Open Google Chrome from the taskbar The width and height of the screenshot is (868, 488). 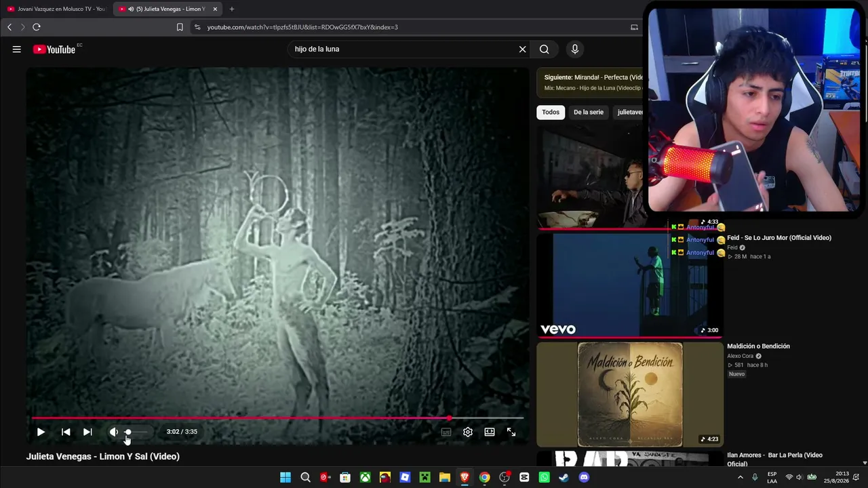click(x=484, y=477)
